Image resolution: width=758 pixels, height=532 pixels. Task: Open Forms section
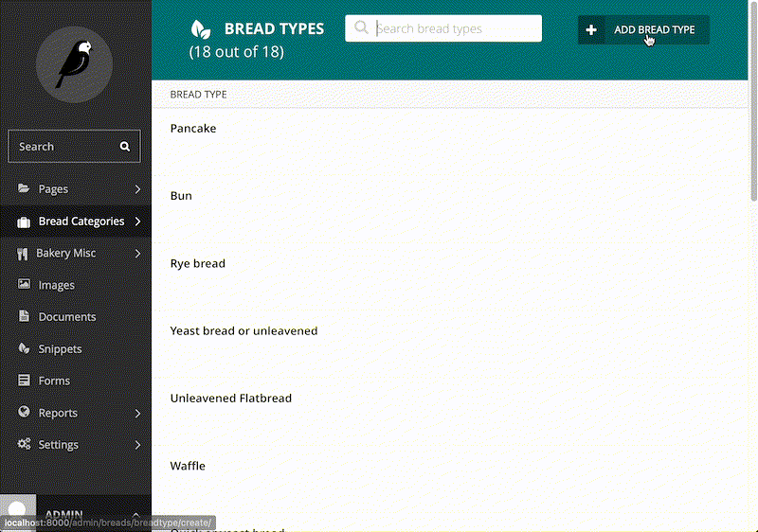click(x=76, y=381)
